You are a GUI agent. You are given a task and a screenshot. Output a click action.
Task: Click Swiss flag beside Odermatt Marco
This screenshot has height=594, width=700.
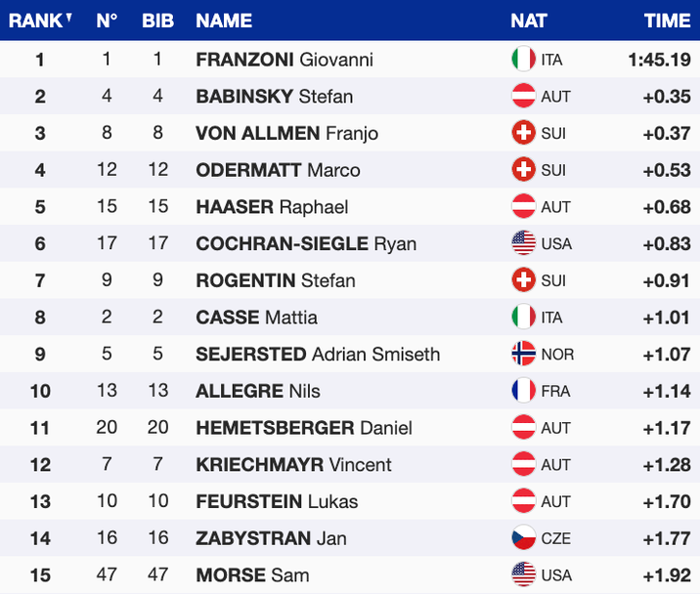click(x=524, y=170)
